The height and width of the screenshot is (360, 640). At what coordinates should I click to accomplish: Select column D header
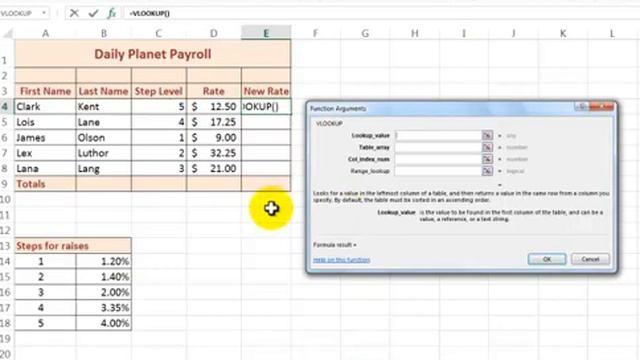click(214, 33)
